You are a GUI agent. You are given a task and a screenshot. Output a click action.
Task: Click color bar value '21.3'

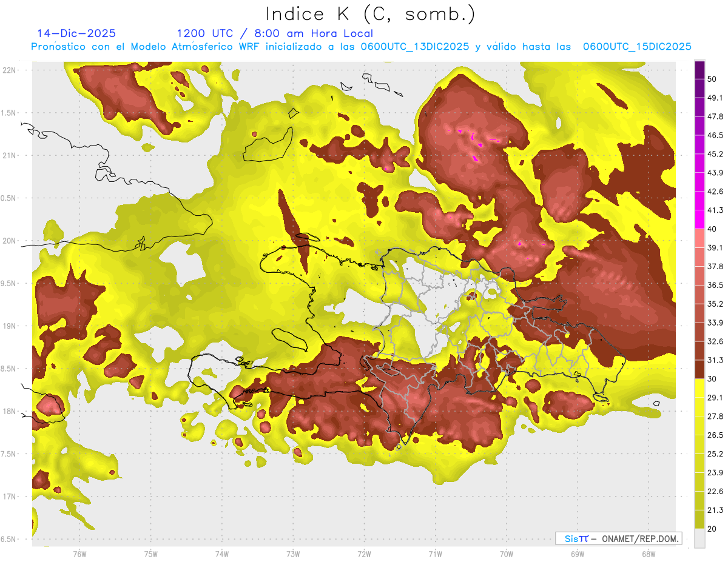tap(715, 510)
